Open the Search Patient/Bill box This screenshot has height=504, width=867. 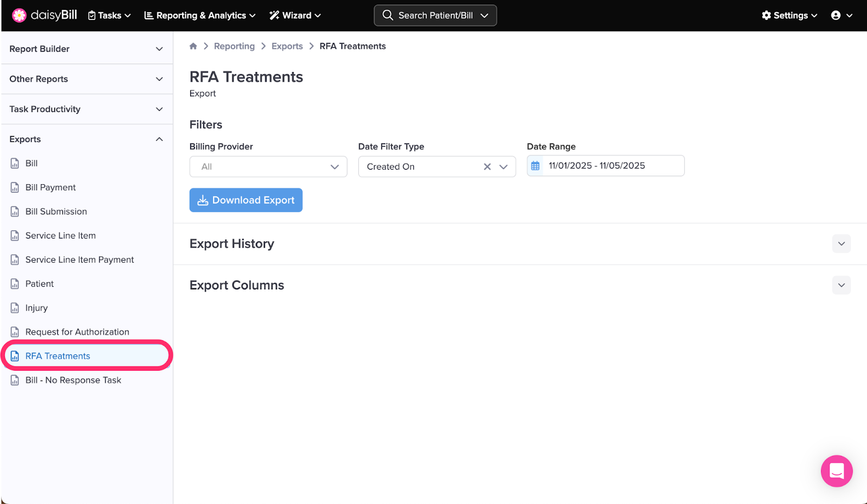click(x=435, y=15)
